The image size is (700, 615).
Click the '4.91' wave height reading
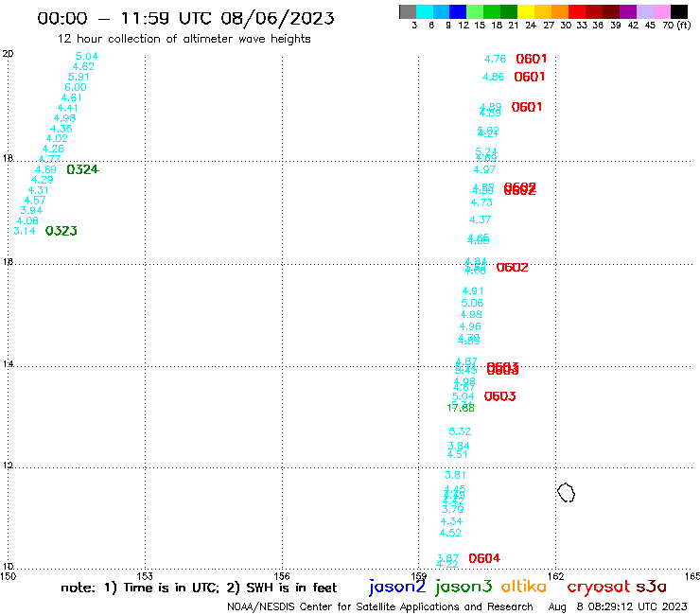tap(473, 290)
